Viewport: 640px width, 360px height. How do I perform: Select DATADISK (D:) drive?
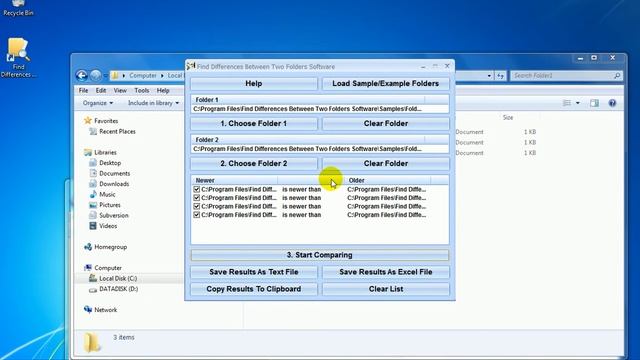tap(113, 289)
